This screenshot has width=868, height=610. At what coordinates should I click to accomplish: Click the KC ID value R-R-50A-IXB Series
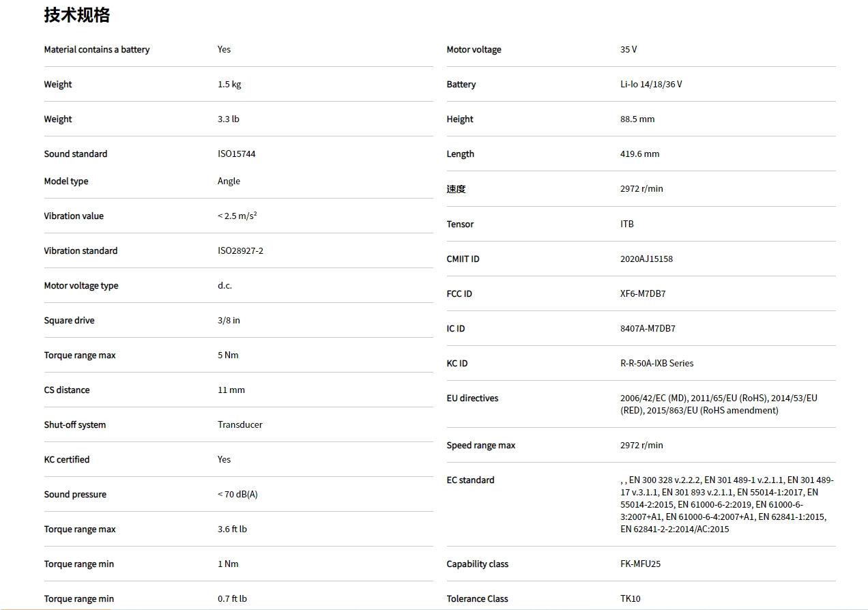coord(656,363)
